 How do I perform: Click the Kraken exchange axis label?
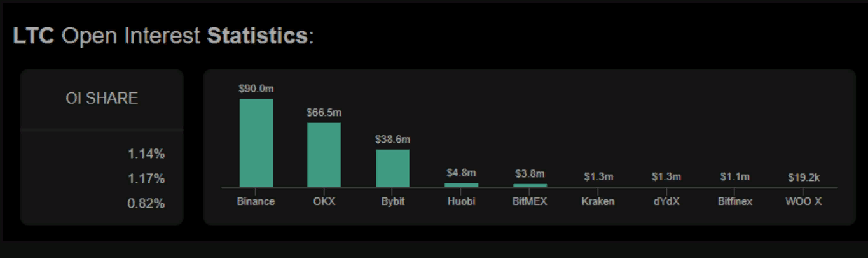598,202
